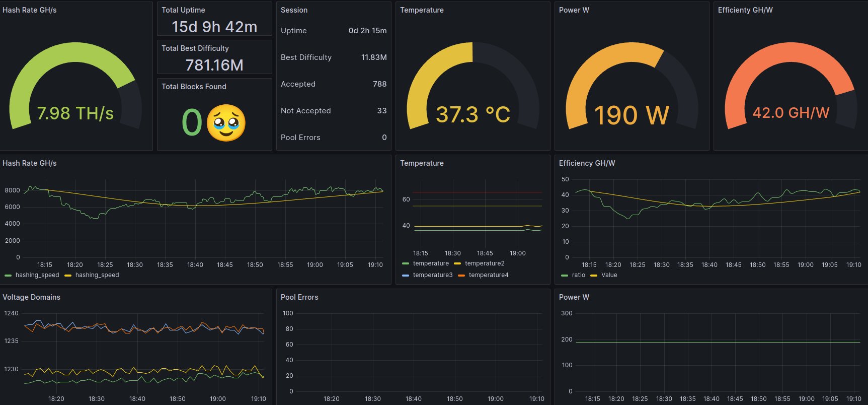Click the 7.98 TH/s gauge reading
This screenshot has width=868, height=405.
coord(75,113)
